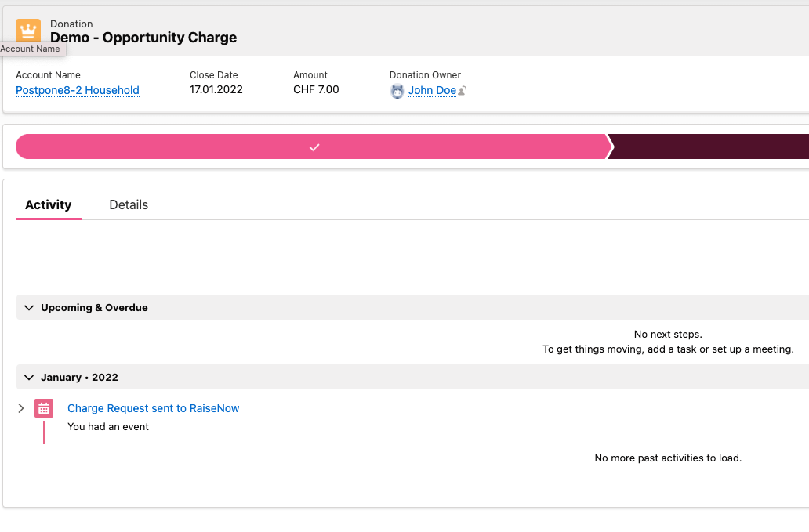Switch to the Details tab

129,204
